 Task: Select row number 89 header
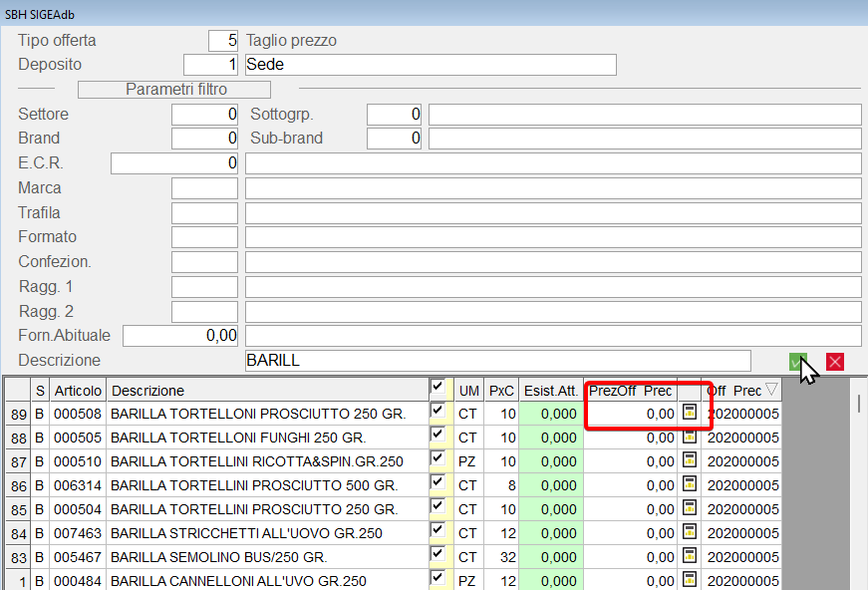coord(18,414)
